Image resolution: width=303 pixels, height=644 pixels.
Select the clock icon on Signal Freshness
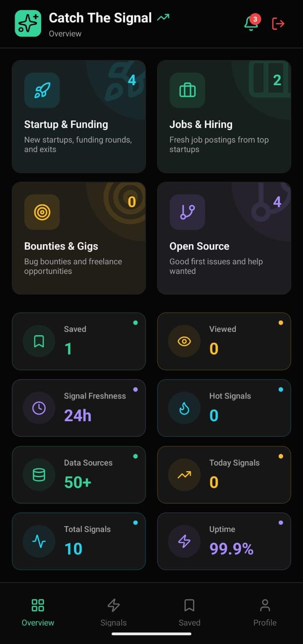pos(39,408)
